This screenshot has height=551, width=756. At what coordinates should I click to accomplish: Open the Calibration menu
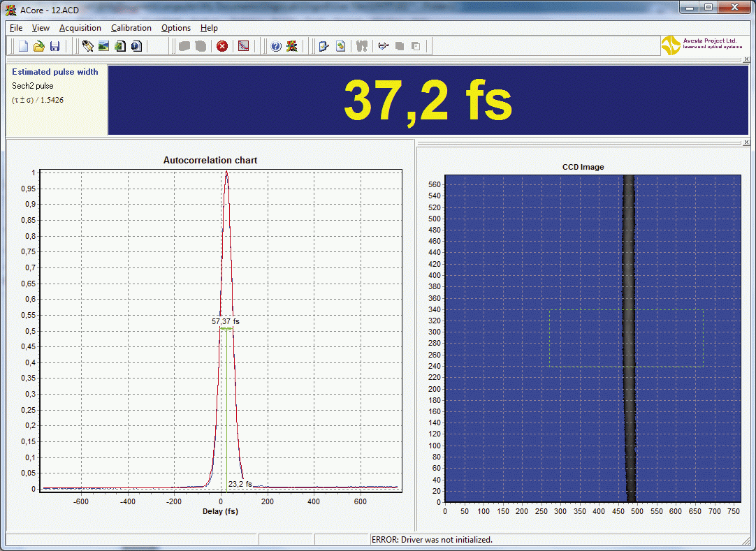[131, 28]
